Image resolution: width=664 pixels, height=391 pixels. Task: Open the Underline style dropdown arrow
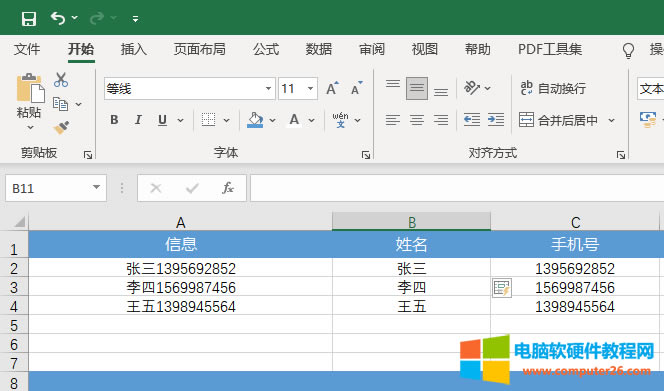(180, 120)
